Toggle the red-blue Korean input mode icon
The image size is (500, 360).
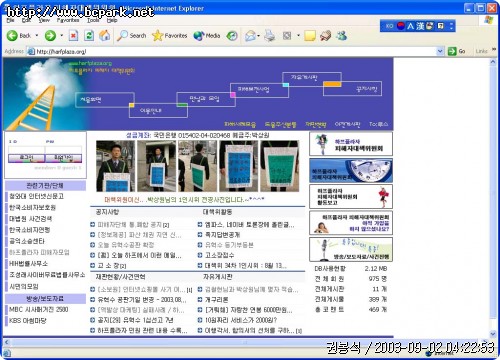401,26
